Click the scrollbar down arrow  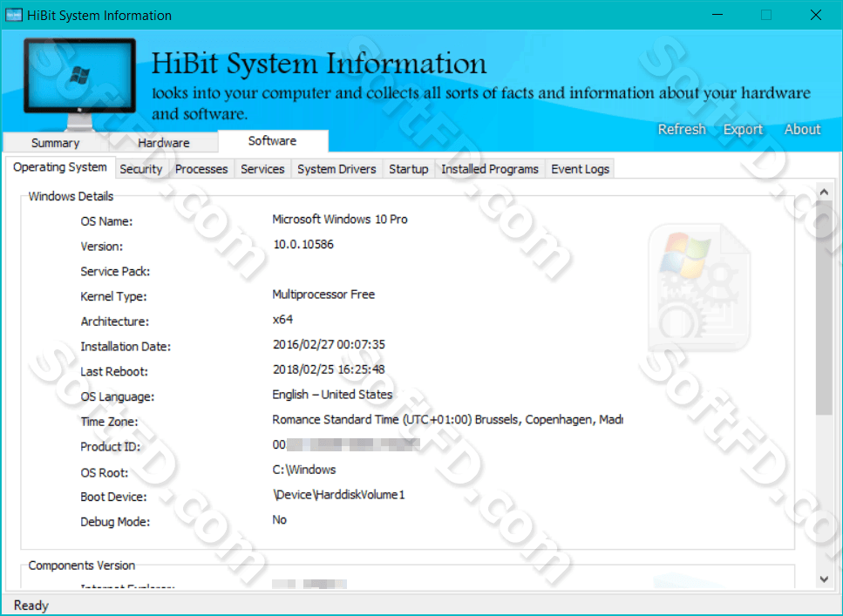pos(824,579)
